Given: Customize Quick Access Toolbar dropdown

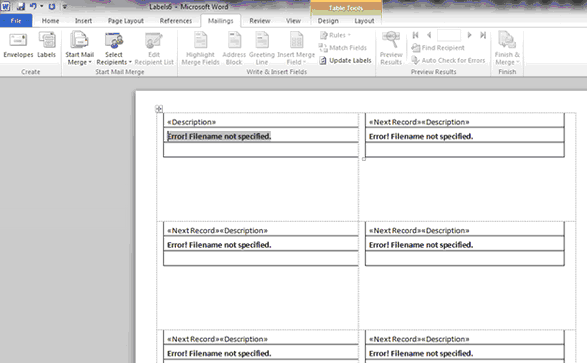Looking at the screenshot, I should point(64,6).
